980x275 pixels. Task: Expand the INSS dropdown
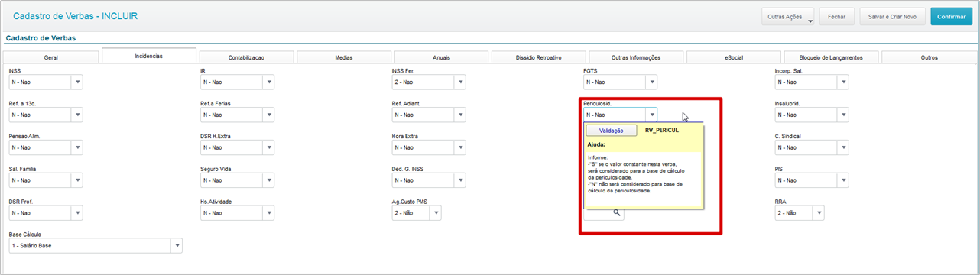tap(76, 82)
